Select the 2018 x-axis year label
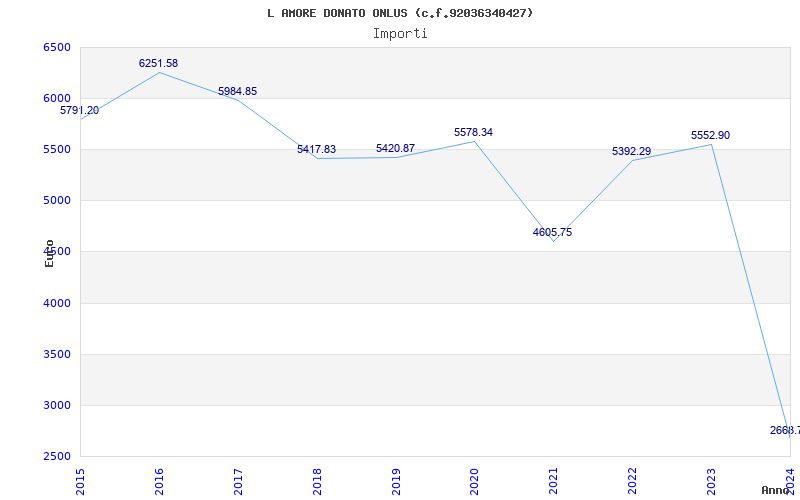The height and width of the screenshot is (500, 800). pos(317,481)
